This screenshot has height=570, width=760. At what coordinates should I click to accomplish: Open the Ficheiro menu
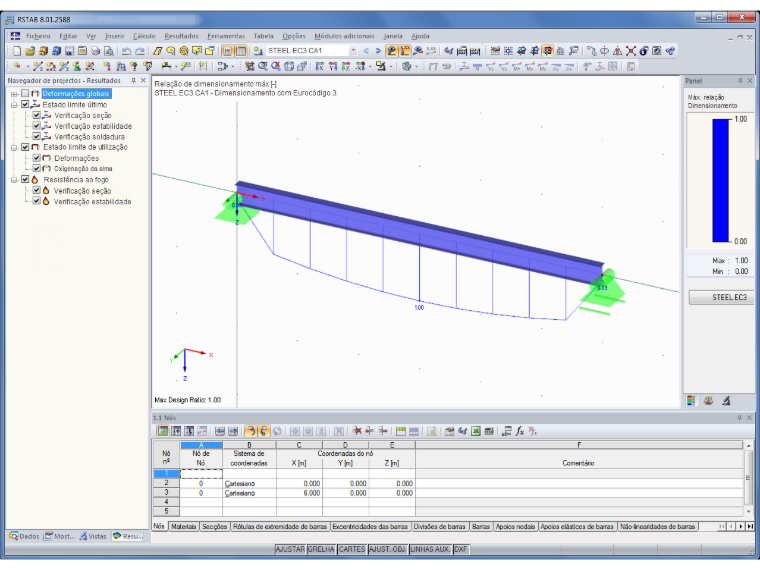38,36
